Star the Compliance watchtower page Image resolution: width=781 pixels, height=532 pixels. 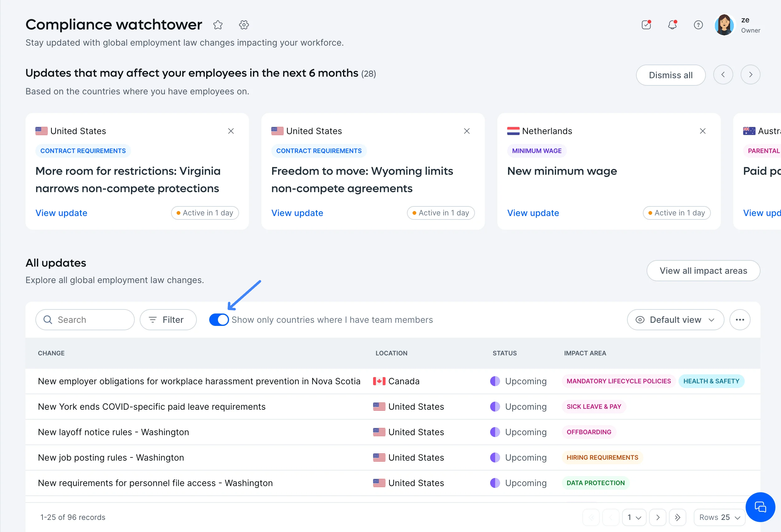tap(218, 25)
